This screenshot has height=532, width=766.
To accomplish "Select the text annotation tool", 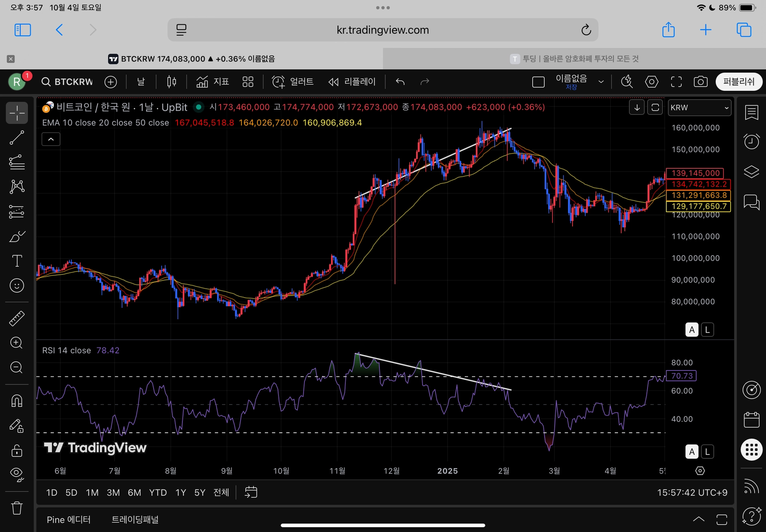I will click(17, 261).
